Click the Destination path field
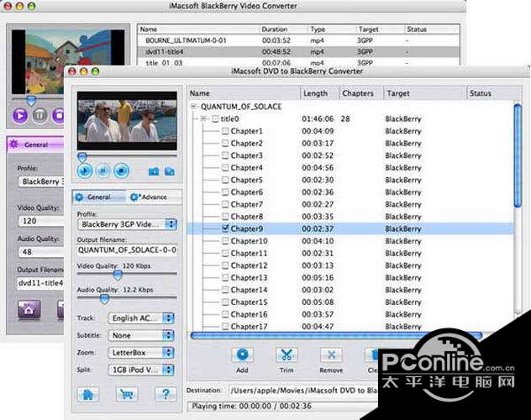The width and height of the screenshot is (531, 420). click(303, 391)
